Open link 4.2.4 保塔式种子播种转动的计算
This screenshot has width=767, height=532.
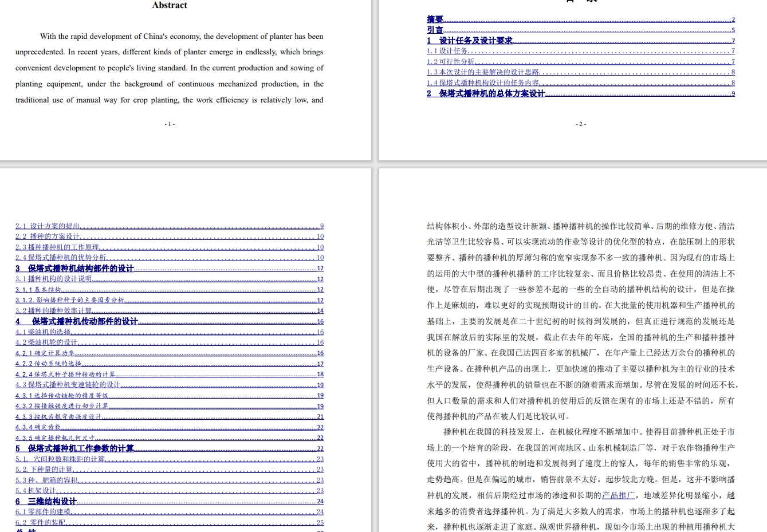170,375
